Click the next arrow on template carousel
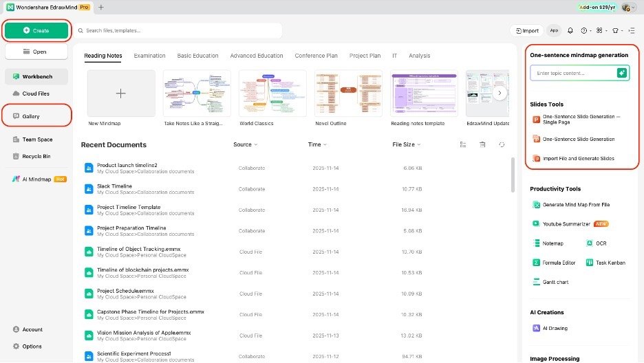The width and height of the screenshot is (644, 363). point(500,93)
